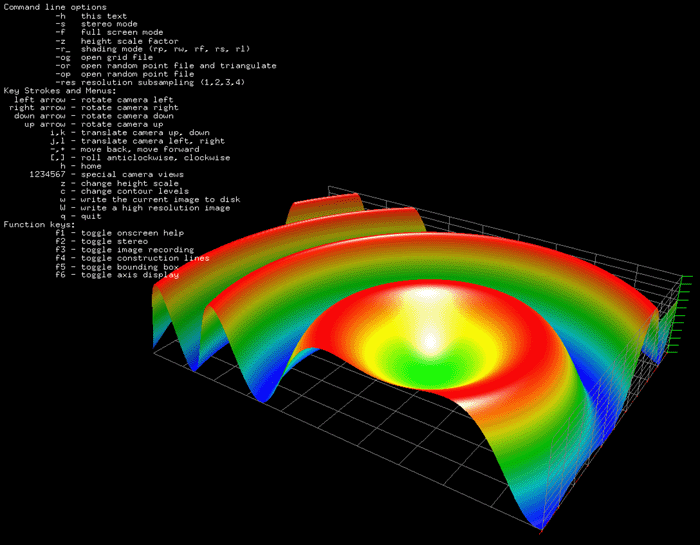The height and width of the screenshot is (545, 700).
Task: Select "down arrow - rotate camera down" line
Action: point(94,116)
